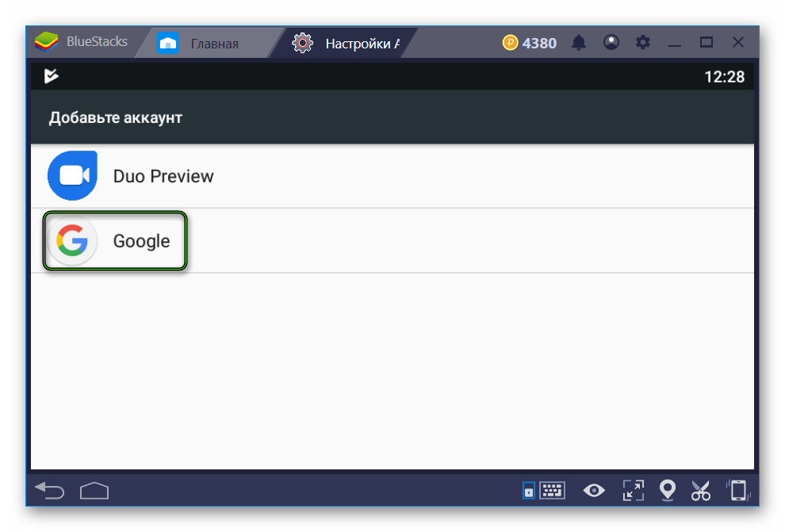
Task: Click the Duo Preview camera icon
Action: [73, 176]
